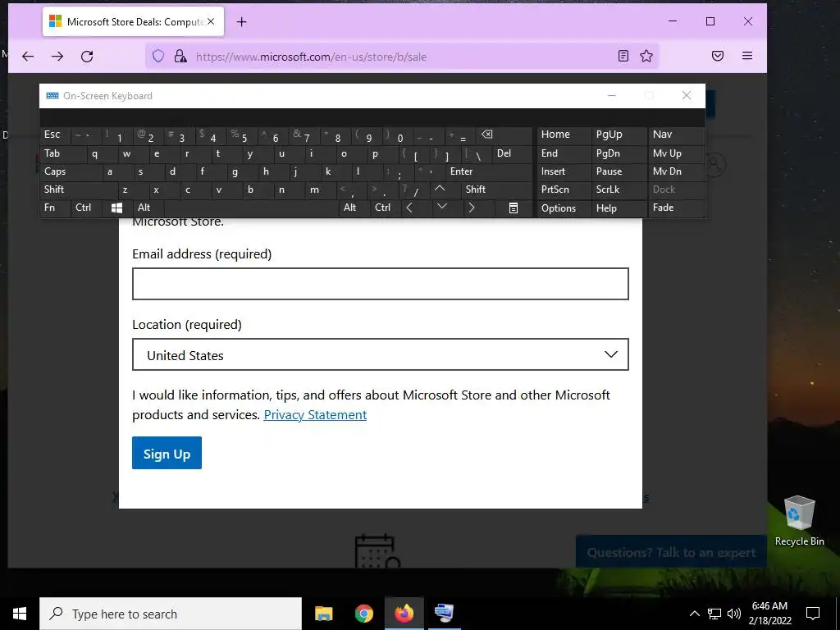840x630 pixels.
Task: Toggle the Nav mode key
Action: (676, 135)
